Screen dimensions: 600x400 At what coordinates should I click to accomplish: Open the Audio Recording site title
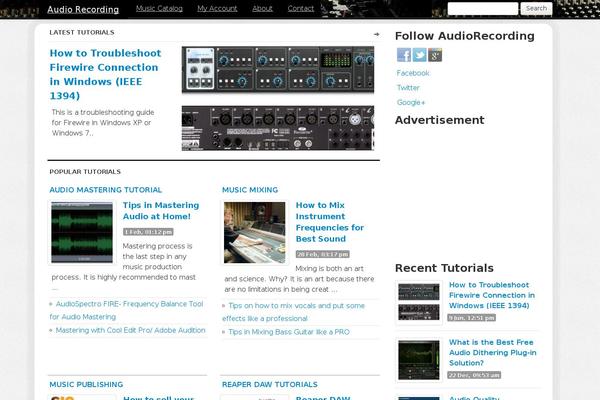tap(83, 10)
